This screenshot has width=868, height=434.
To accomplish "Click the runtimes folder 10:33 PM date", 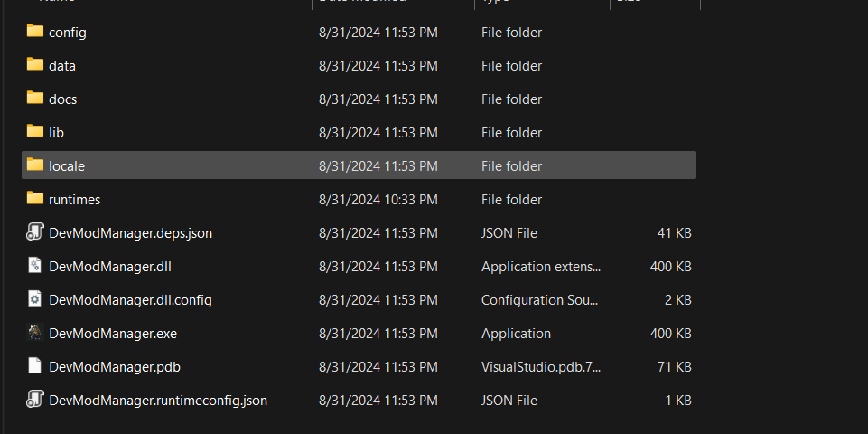I will click(x=378, y=200).
